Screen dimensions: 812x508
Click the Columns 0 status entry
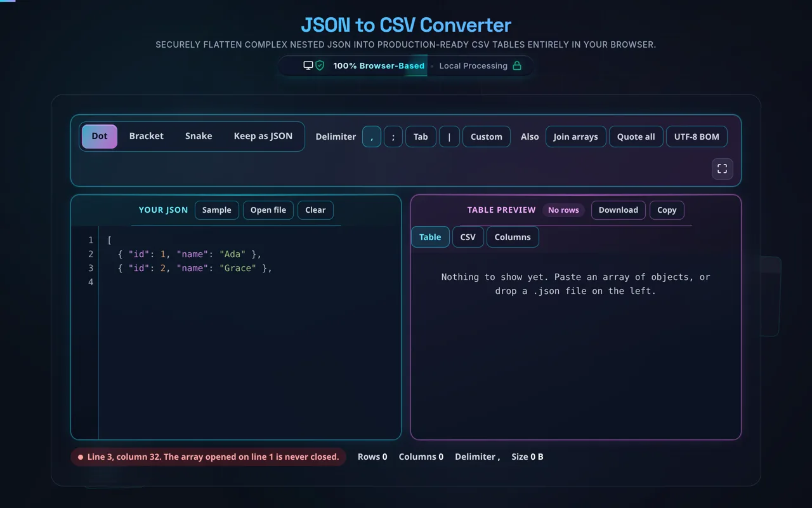pos(421,457)
